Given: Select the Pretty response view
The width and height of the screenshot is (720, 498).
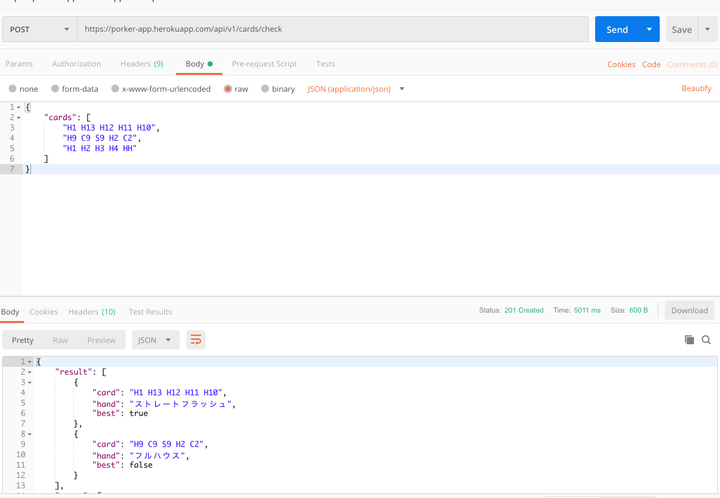Looking at the screenshot, I should [x=22, y=340].
